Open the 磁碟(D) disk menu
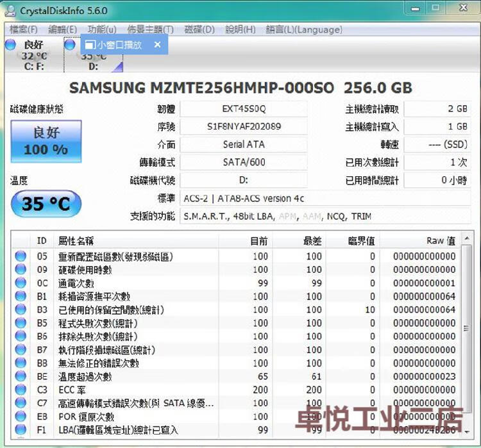The width and height of the screenshot is (481, 448). pyautogui.click(x=199, y=29)
